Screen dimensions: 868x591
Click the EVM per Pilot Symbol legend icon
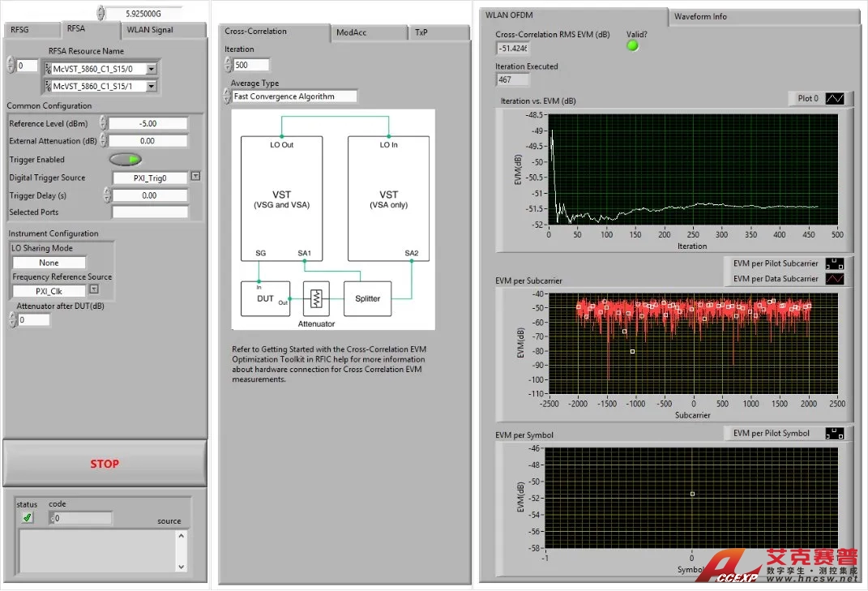click(x=834, y=434)
